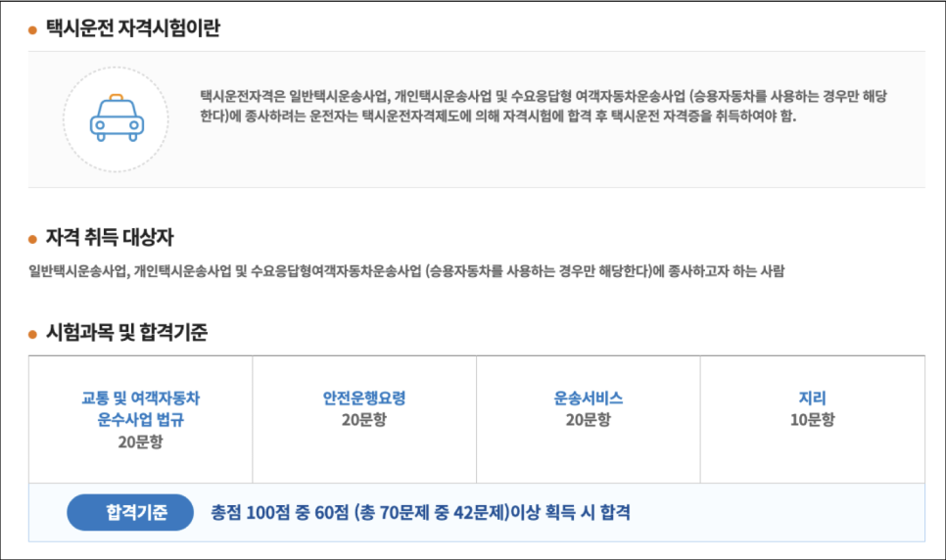Select the 시험과목 및 합격기준 heading
Screen dimensions: 946x560
[126, 332]
